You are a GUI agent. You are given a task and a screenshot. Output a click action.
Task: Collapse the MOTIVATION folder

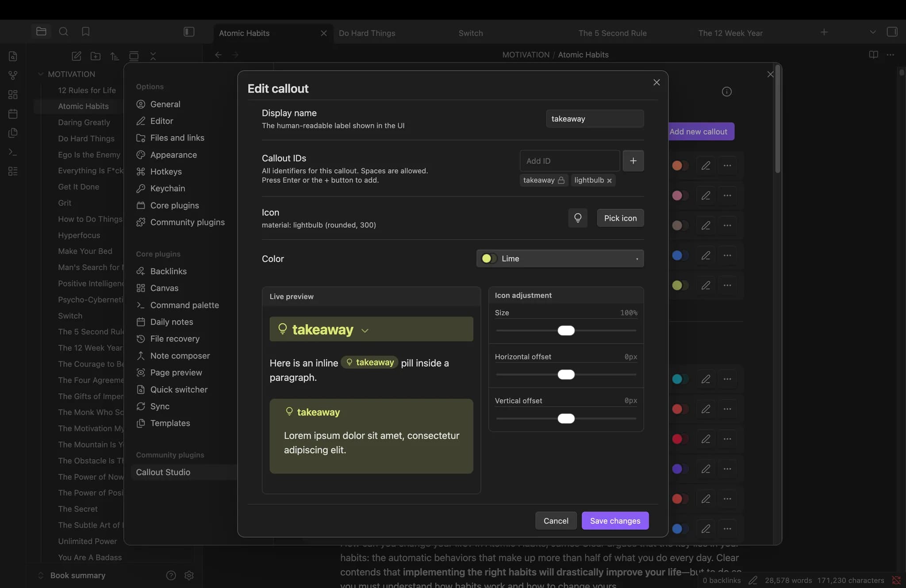coord(41,74)
